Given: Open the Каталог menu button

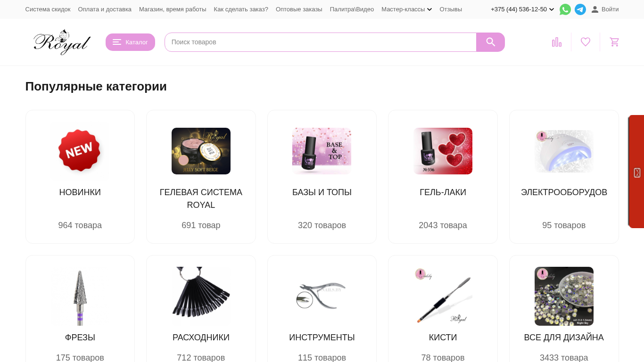Looking at the screenshot, I should (x=130, y=42).
